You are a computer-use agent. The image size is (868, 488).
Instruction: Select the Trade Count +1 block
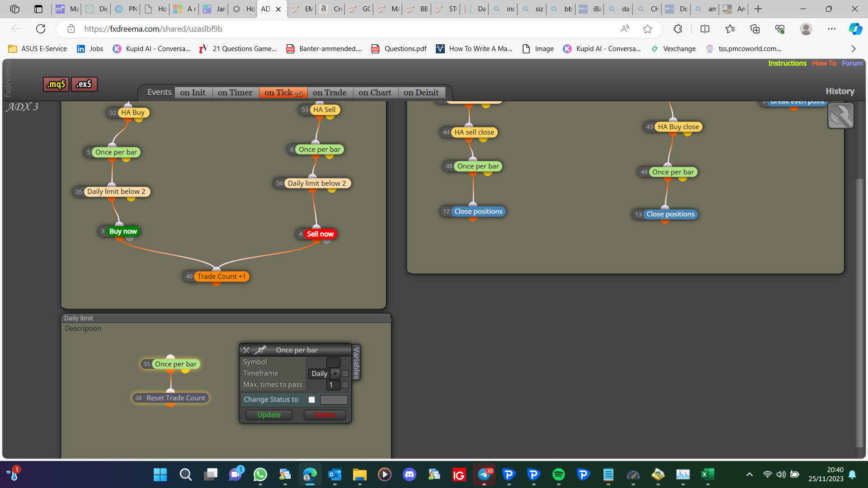(222, 277)
